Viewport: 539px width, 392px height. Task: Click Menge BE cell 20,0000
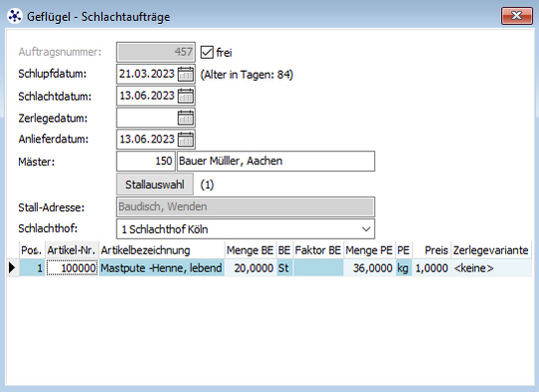[x=251, y=268]
